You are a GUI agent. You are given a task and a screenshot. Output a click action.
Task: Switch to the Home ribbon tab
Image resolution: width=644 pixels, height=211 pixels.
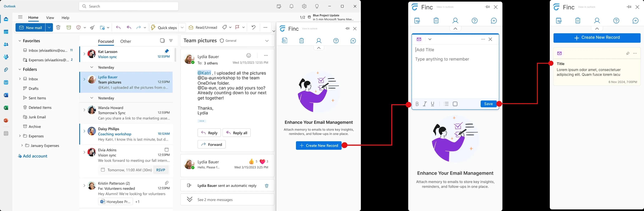33,18
